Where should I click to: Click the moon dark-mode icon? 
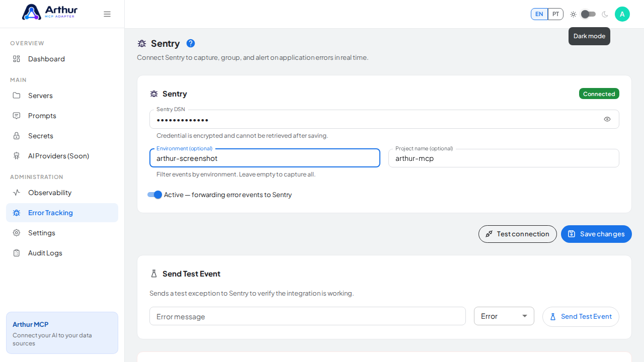(x=605, y=14)
